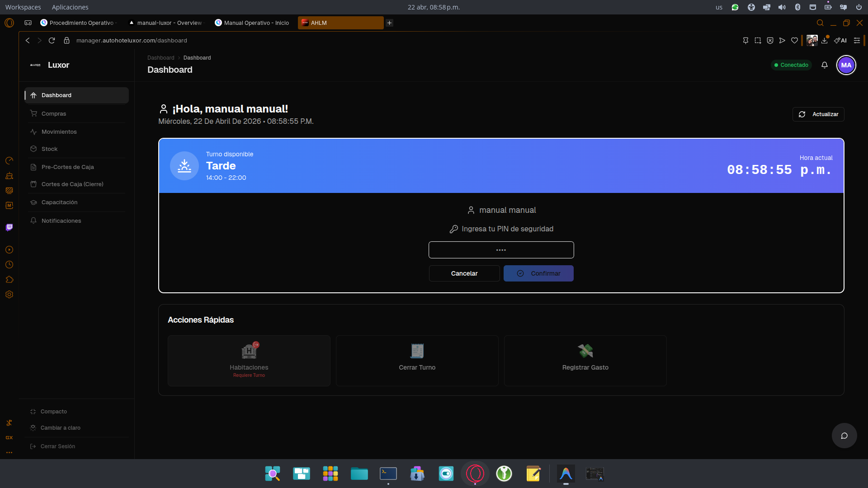
Task: Toggle Compacto sidebar mode
Action: (76, 412)
